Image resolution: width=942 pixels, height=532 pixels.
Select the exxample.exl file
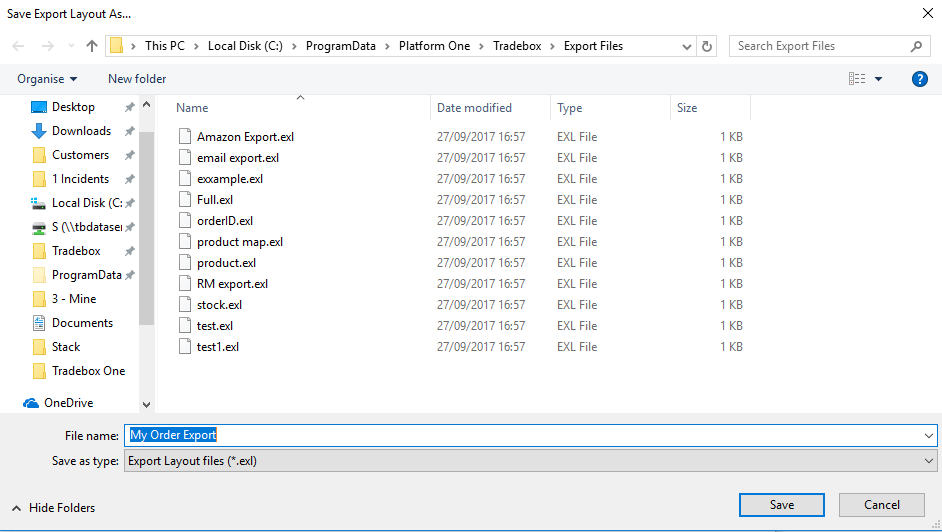230,179
